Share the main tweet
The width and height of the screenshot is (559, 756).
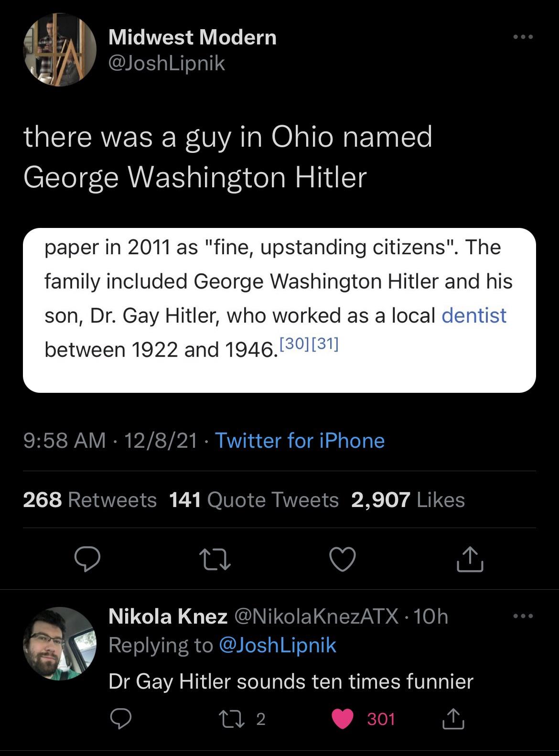tap(470, 560)
